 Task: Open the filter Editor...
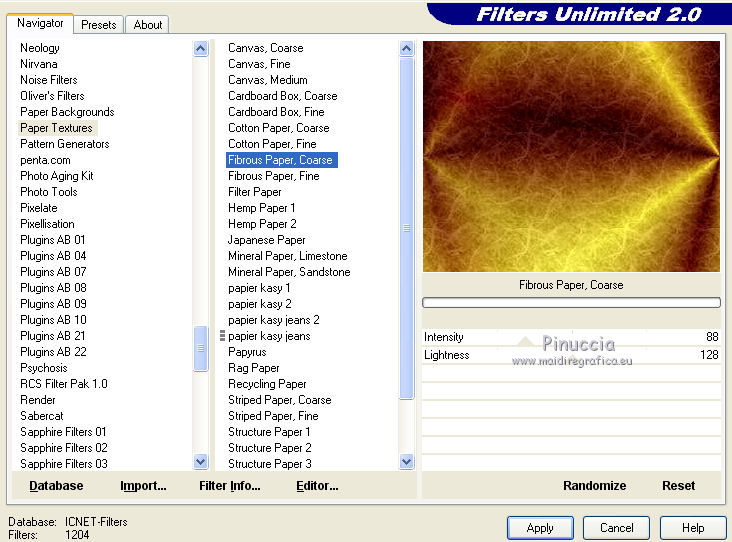pyautogui.click(x=317, y=486)
